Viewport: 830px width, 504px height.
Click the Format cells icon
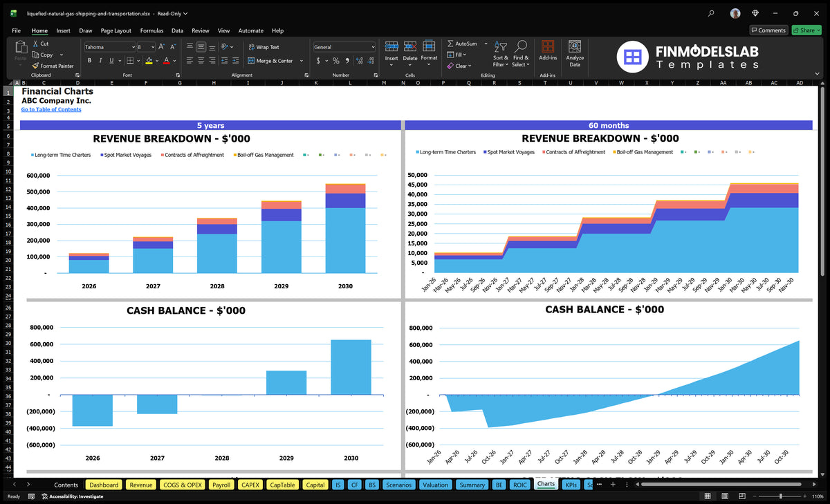429,46
